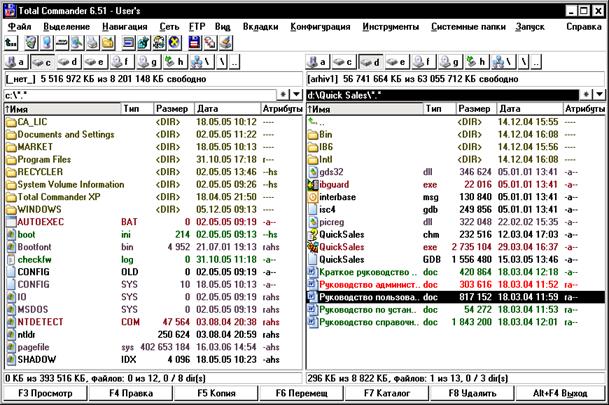Open the Системные папки menu
This screenshot has width=609, height=405.
tap(468, 26)
